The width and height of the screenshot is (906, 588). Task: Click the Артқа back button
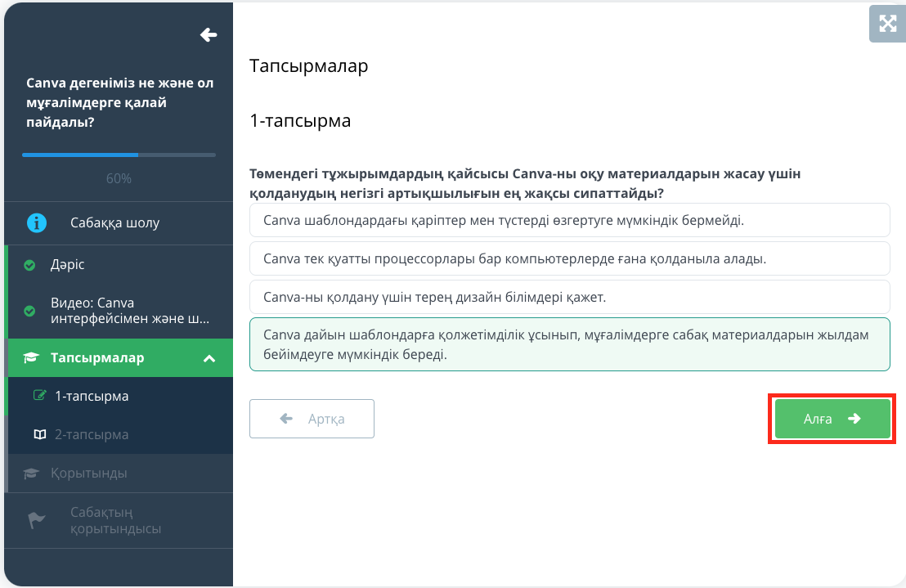click(312, 419)
